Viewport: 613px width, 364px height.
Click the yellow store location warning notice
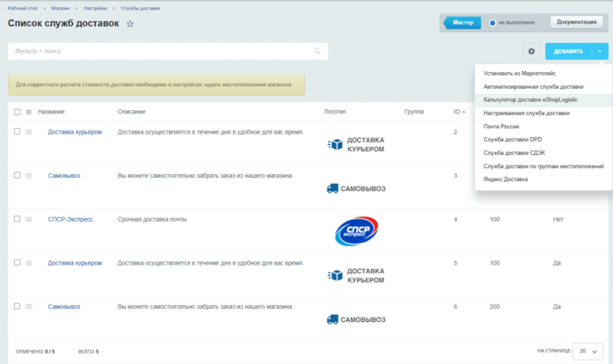(x=157, y=84)
